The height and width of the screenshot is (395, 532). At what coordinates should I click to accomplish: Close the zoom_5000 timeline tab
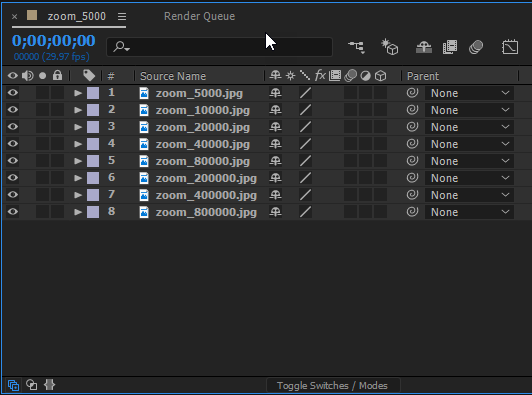point(15,16)
